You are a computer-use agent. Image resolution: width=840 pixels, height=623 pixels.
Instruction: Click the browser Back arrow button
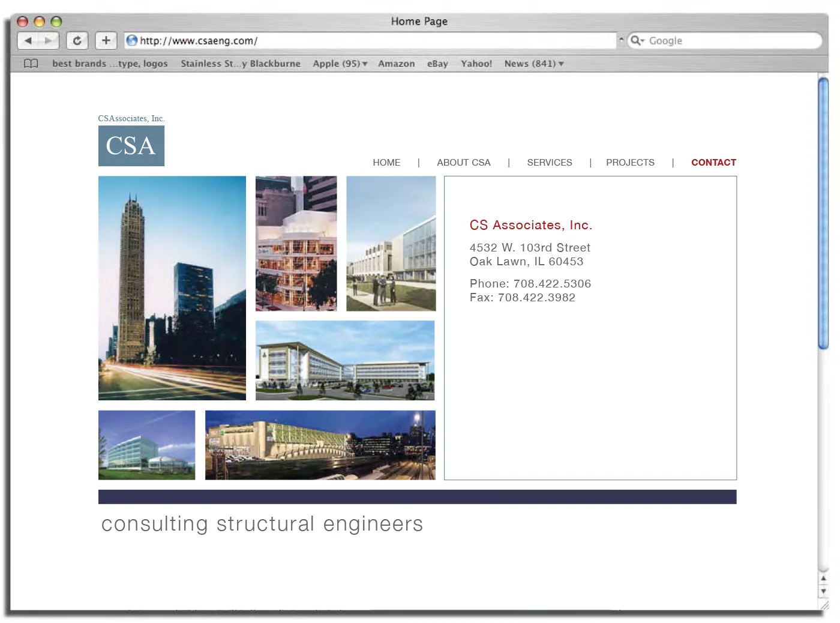pos(28,41)
